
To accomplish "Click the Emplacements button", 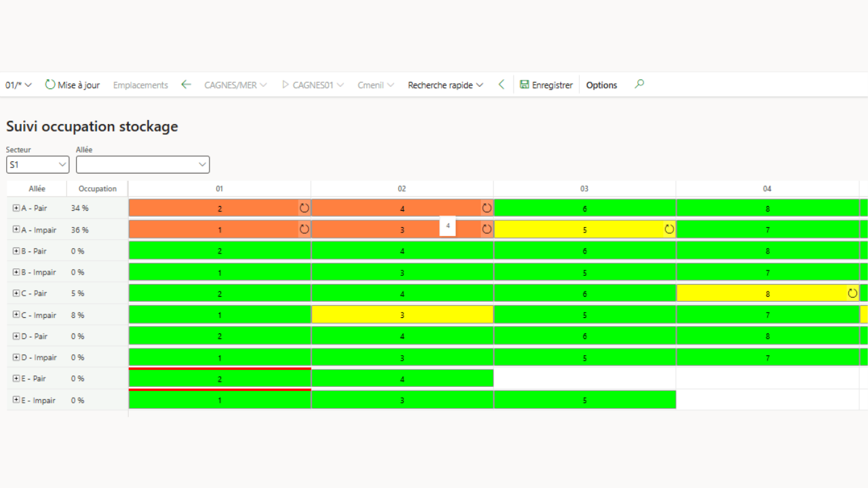I will pyautogui.click(x=140, y=85).
